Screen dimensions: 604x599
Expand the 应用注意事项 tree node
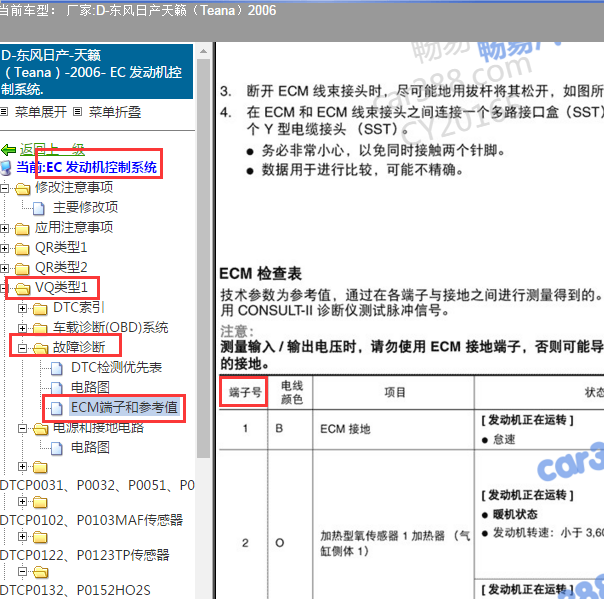tap(4, 228)
